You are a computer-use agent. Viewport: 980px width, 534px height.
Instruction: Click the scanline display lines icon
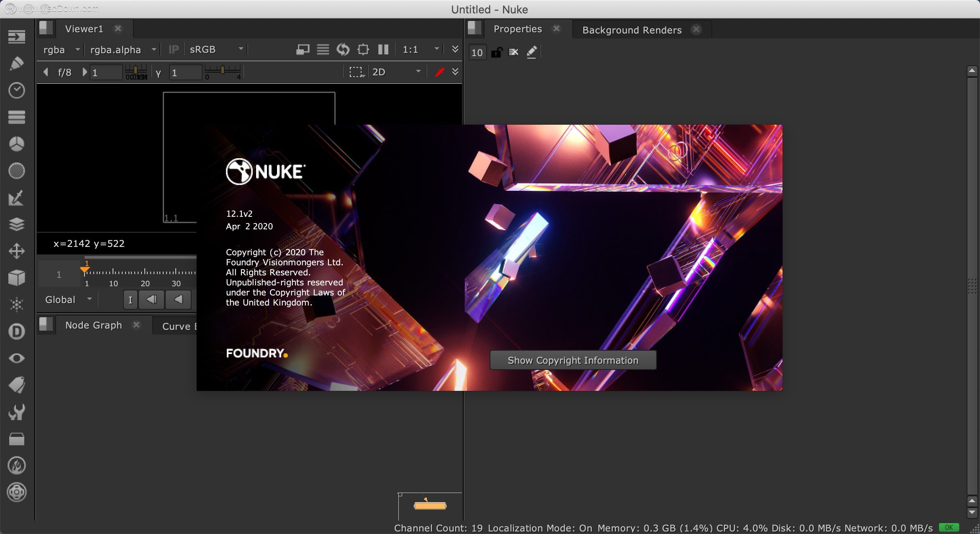323,49
